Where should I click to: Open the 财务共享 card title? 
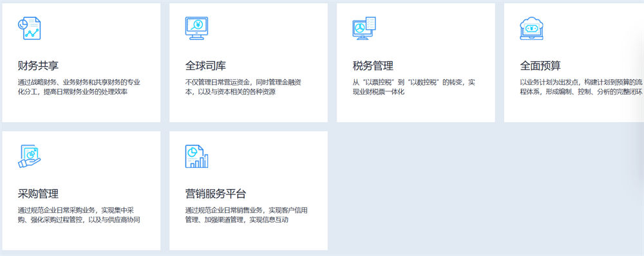click(x=38, y=66)
